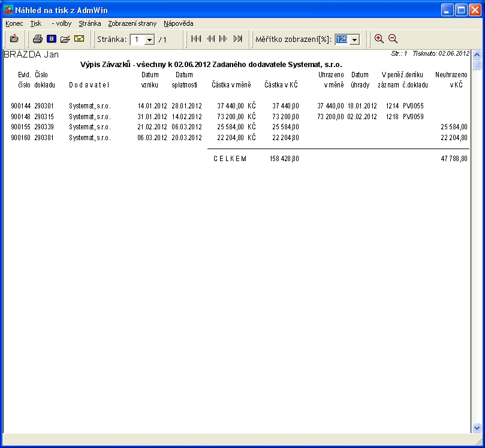Click the yellow envelope icon in the toolbar
Image resolution: width=485 pixels, height=448 pixels.
pos(79,38)
